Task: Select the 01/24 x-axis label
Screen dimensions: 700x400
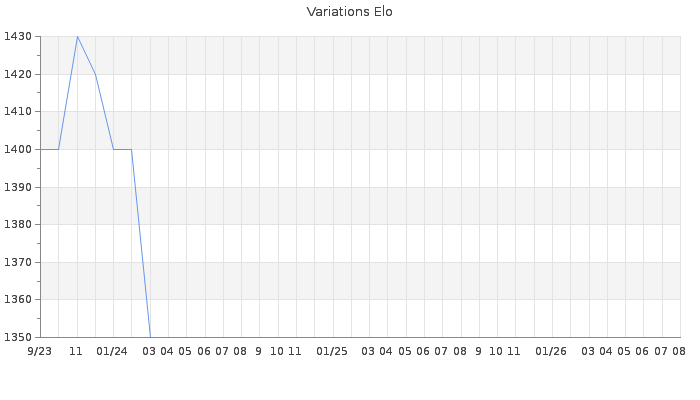Action: tap(112, 352)
